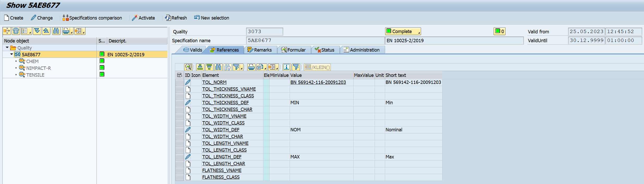Open the TOL_THICKNESS_DEF element link
The width and height of the screenshot is (644, 184).
pos(225,103)
